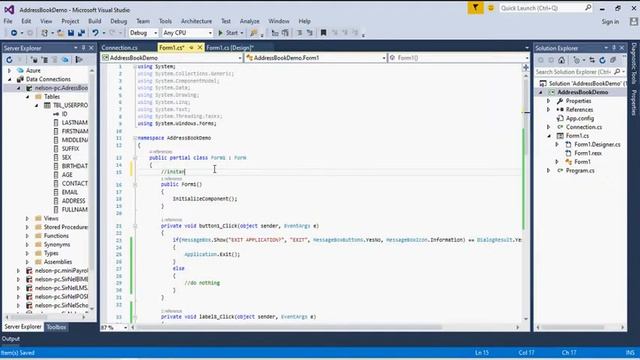Click the Solution Explorer Collapse All icon
Viewport: 640px width, 360px height.
[x=613, y=60]
